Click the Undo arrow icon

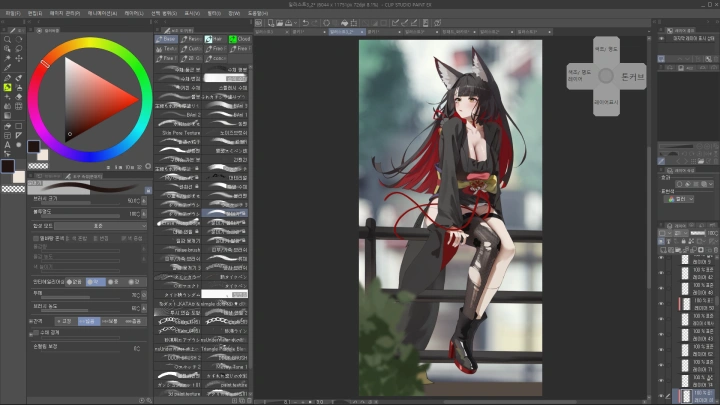(x=306, y=22)
